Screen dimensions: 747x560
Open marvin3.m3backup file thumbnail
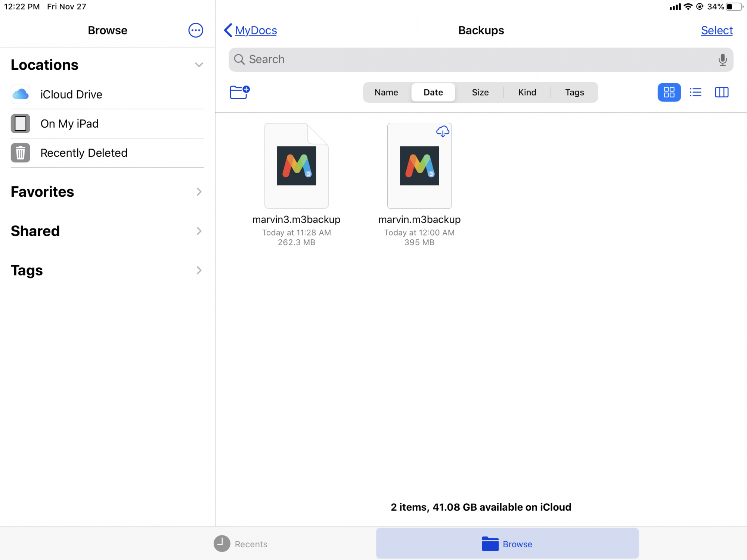tap(297, 166)
